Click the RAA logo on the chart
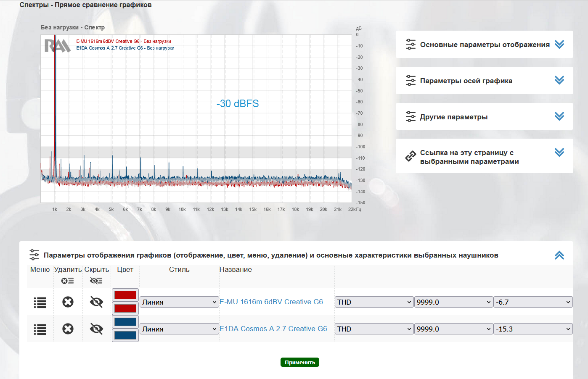Image resolution: width=588 pixels, height=379 pixels. click(x=57, y=45)
